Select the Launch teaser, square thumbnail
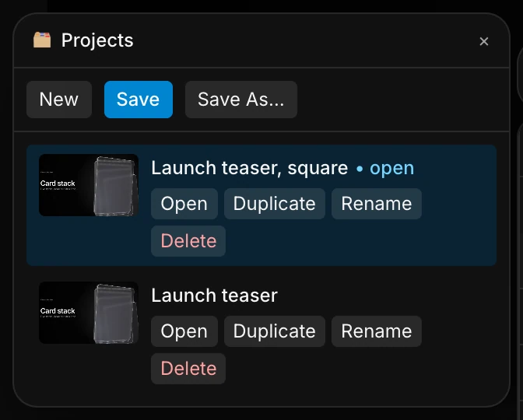Image resolution: width=523 pixels, height=420 pixels. tap(89, 185)
